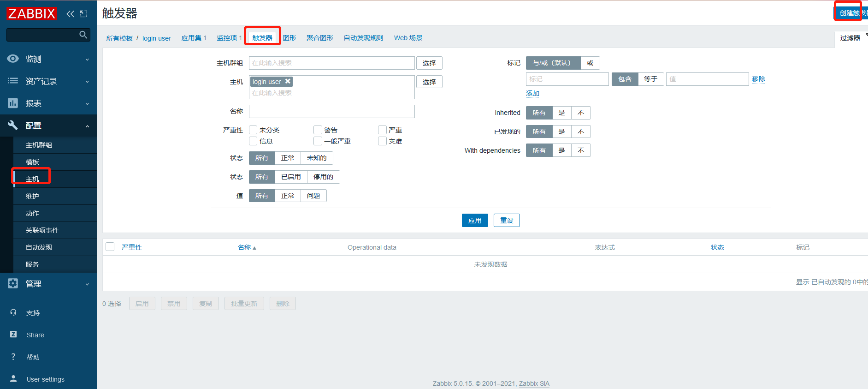Check the 灾难 severity checkbox

pyautogui.click(x=382, y=141)
